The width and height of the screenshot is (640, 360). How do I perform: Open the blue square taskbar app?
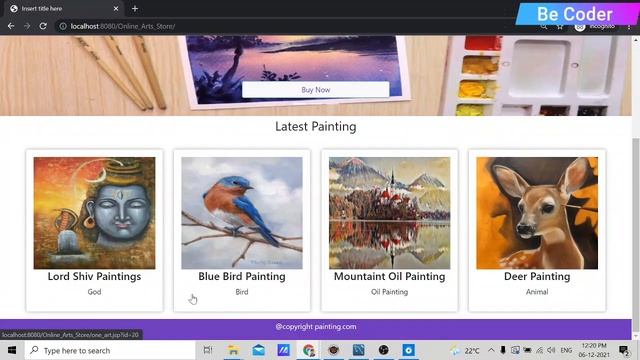point(358,350)
